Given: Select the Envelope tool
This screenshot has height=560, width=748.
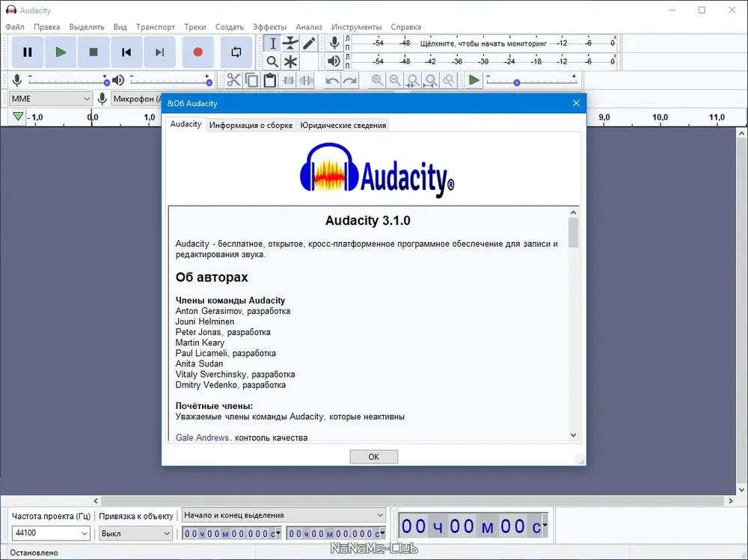Looking at the screenshot, I should [x=290, y=43].
